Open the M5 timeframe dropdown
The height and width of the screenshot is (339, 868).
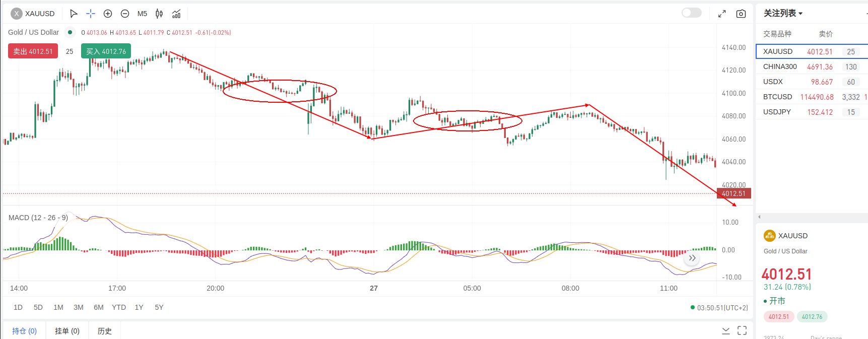[x=142, y=14]
